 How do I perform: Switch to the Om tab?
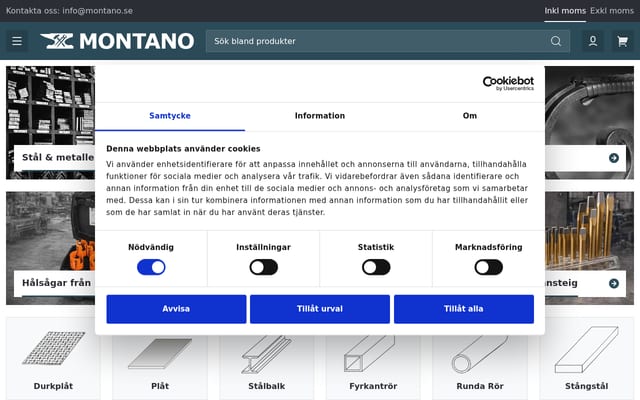470,116
